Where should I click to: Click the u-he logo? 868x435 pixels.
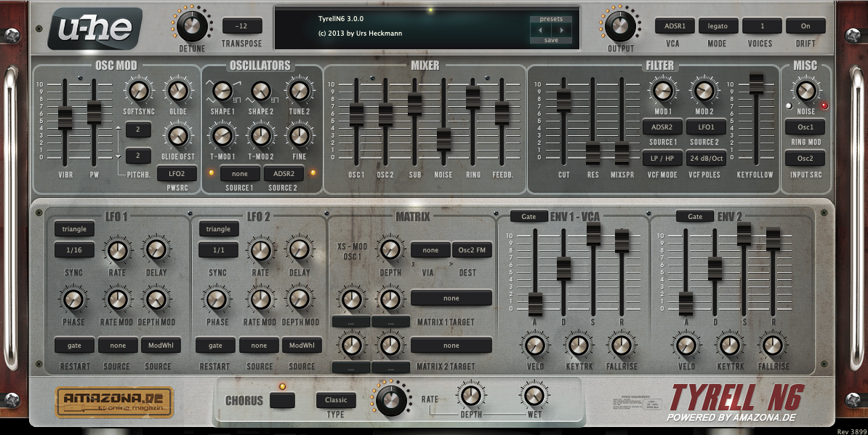click(x=95, y=29)
